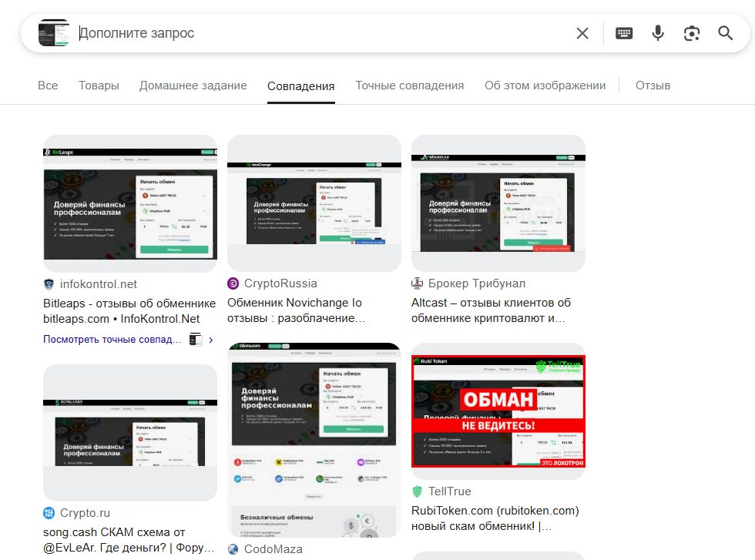Click the infokontrol.net source name
This screenshot has height=560, width=755.
99,284
